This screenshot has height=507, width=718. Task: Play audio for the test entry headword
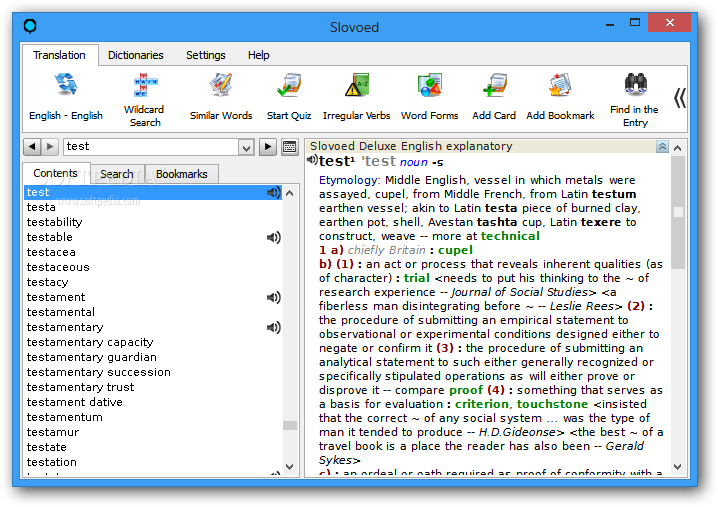(312, 160)
